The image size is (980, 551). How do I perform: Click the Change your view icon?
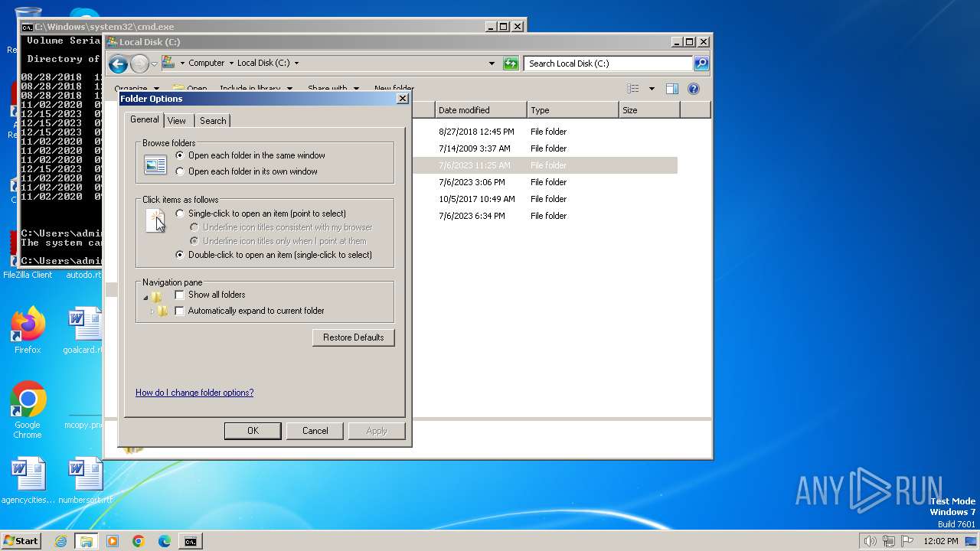[x=633, y=89]
